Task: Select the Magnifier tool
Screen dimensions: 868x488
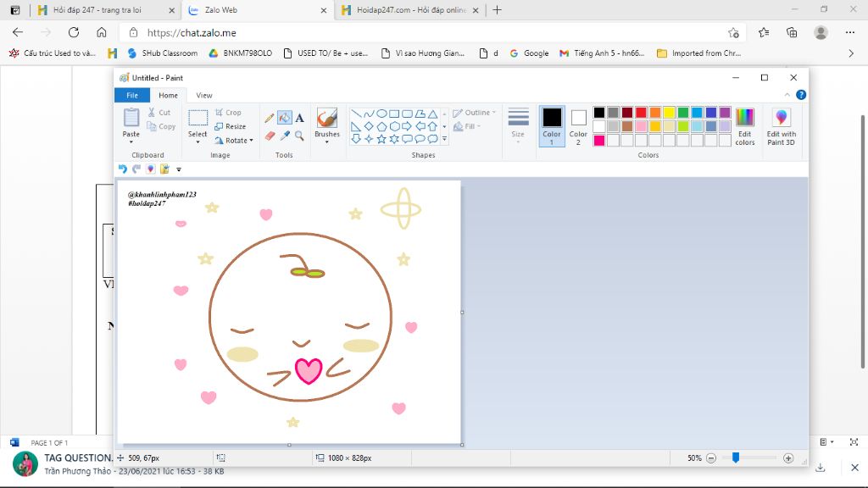Action: (x=299, y=136)
